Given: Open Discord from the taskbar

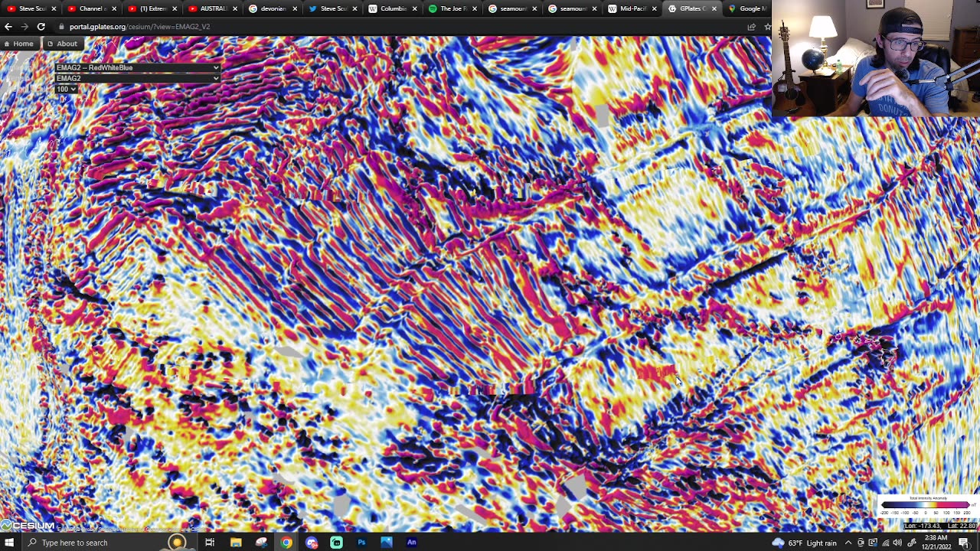Looking at the screenshot, I should click(x=312, y=543).
